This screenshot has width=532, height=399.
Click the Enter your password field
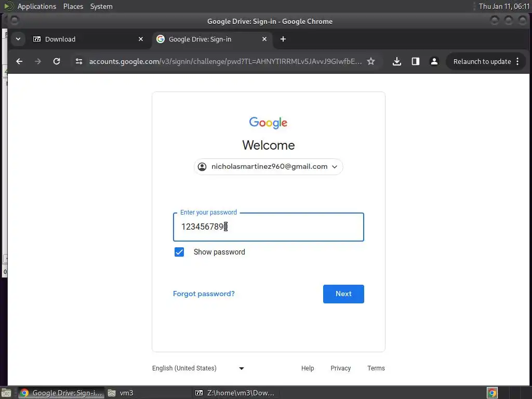pos(269,227)
